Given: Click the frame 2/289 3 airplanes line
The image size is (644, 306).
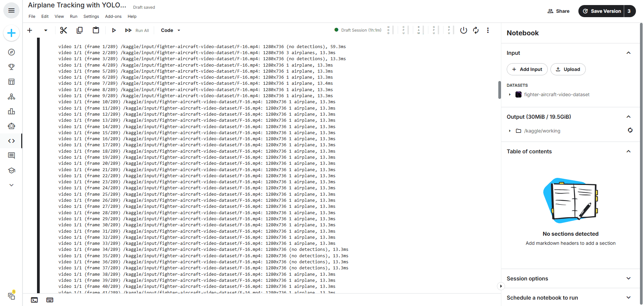Looking at the screenshot, I should pos(197,53).
